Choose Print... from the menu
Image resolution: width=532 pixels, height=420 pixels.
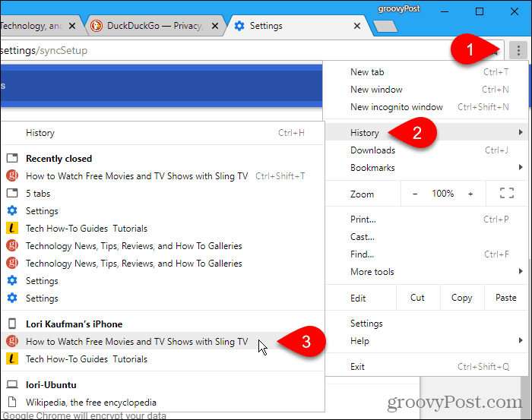tap(426, 219)
